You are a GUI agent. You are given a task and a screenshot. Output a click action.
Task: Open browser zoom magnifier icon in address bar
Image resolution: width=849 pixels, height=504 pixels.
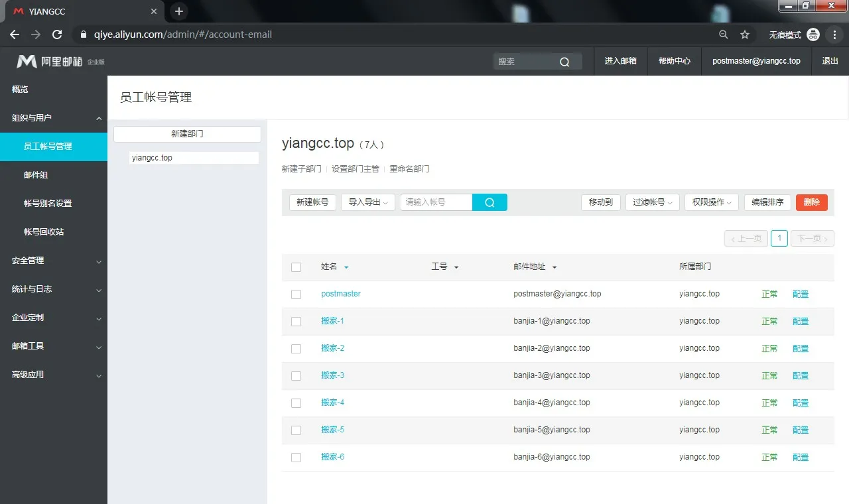[724, 34]
